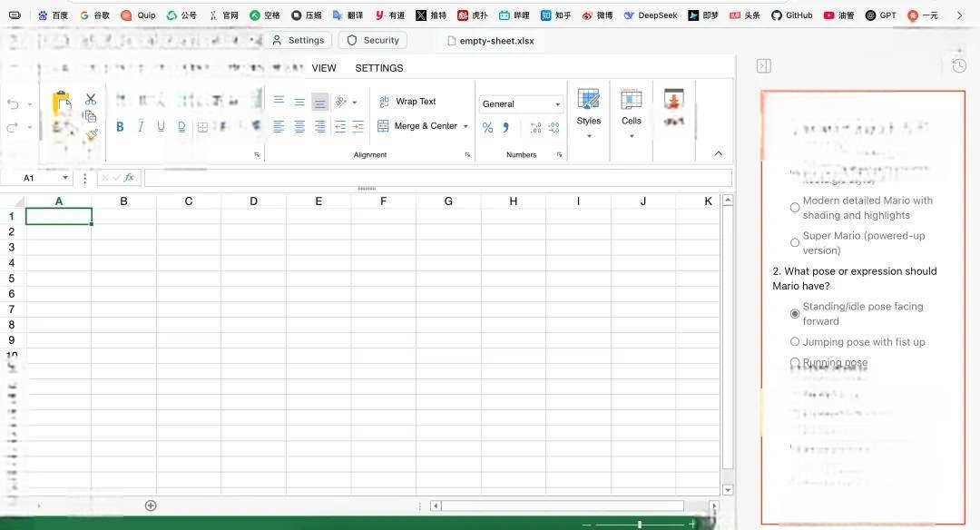Viewport: 980px width, 530px height.
Task: Switch to the VIEW ribbon tab
Action: point(324,68)
